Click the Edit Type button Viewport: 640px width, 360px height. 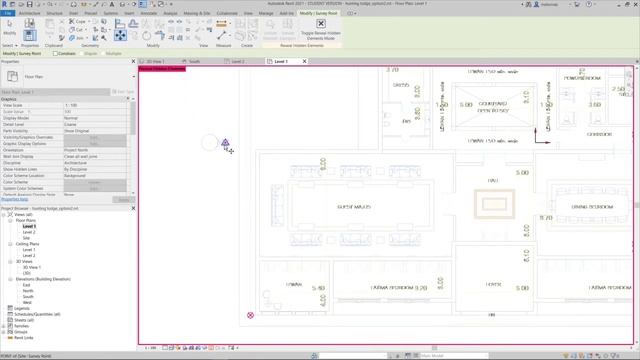123,92
